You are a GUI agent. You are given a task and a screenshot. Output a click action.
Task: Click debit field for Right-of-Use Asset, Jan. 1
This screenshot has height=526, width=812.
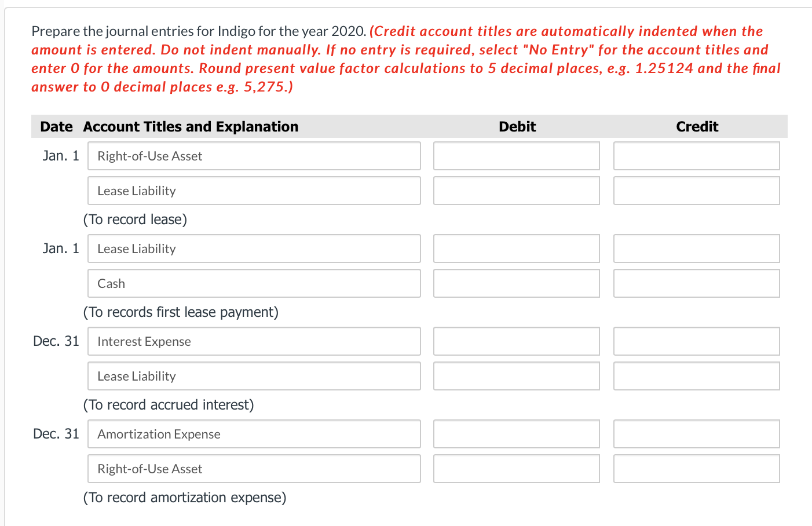click(517, 156)
